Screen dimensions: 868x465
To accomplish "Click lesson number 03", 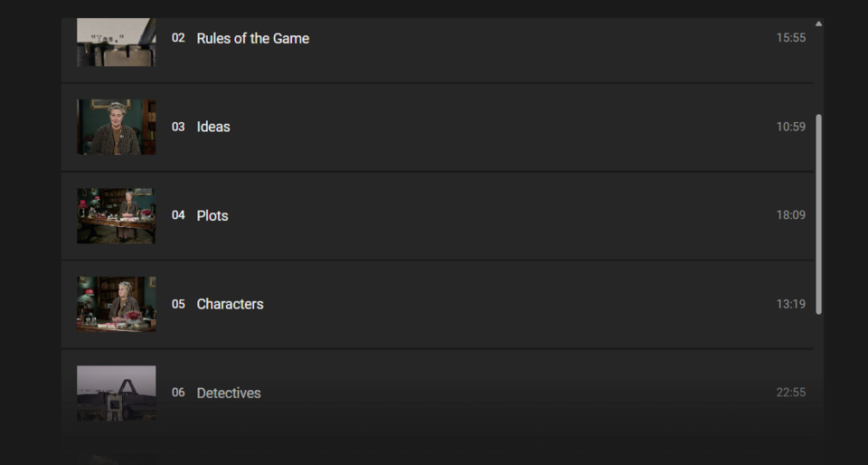I will (x=178, y=127).
